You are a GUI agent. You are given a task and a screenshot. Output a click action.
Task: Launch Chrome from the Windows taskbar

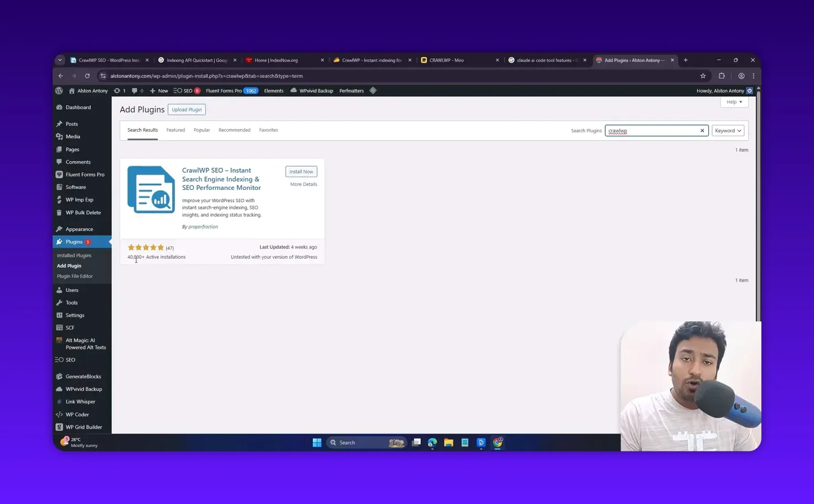click(x=497, y=443)
